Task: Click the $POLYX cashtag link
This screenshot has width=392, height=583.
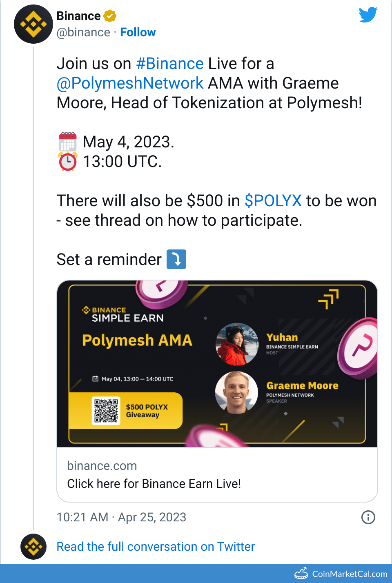Action: (273, 200)
